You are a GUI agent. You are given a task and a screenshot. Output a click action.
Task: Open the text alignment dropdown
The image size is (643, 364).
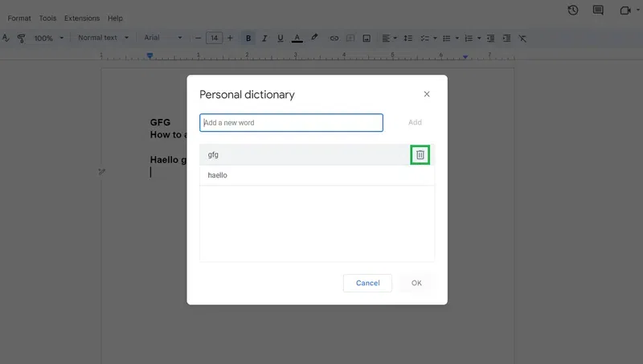[389, 38]
